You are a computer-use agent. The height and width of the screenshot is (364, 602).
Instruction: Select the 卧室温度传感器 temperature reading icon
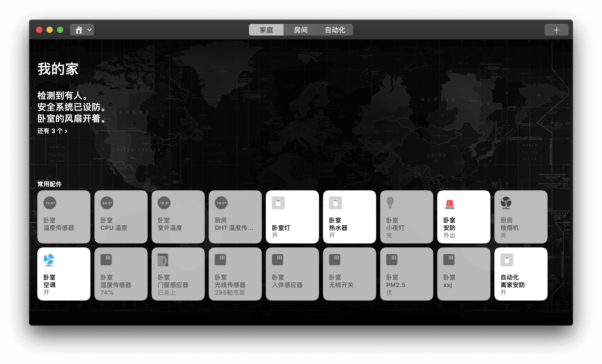pyautogui.click(x=49, y=203)
